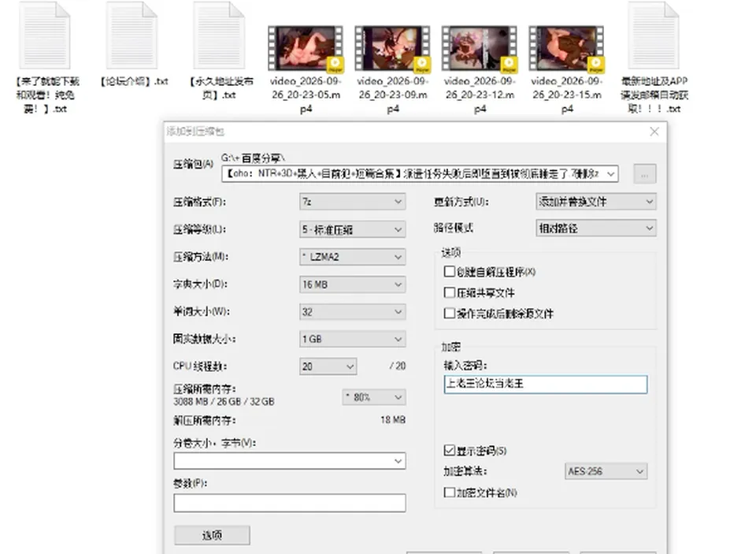Tick the 压缩共享文件 checkbox
The height and width of the screenshot is (554, 756).
[x=450, y=292]
